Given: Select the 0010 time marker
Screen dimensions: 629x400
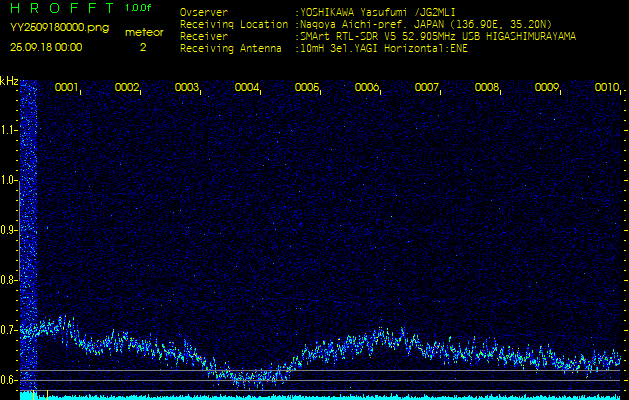Looking at the screenshot, I should click(x=607, y=88).
